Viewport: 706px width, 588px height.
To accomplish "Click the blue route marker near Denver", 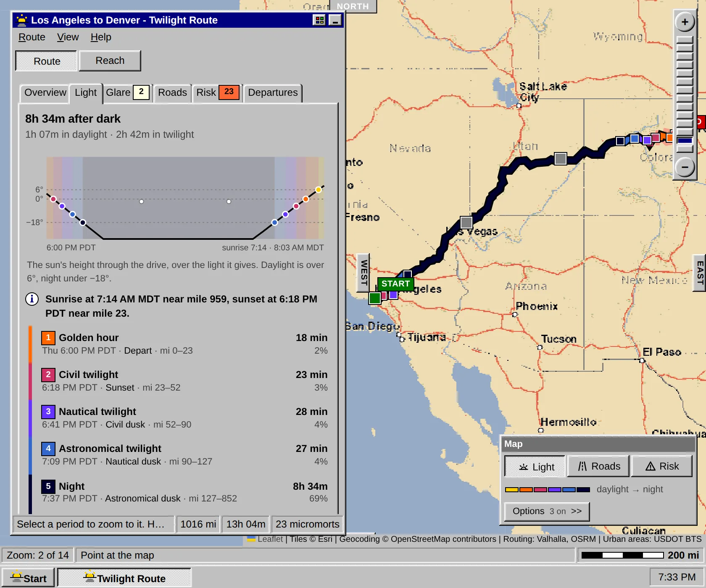I will point(635,138).
